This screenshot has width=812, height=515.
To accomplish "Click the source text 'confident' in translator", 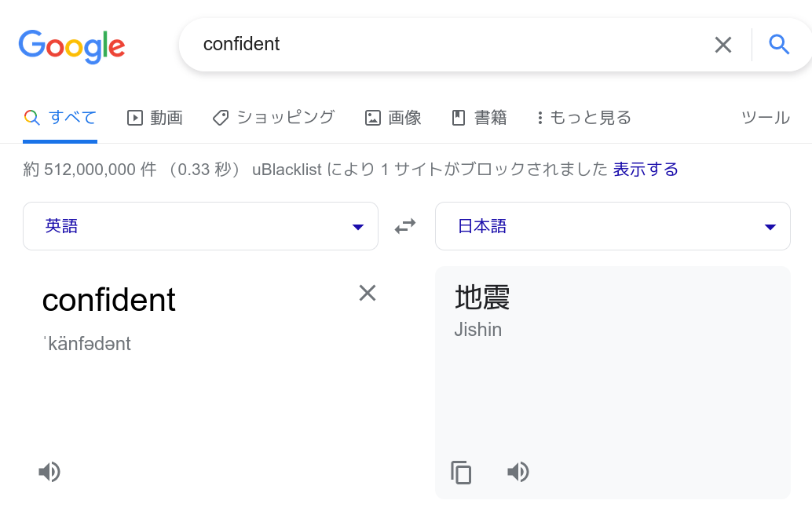I will (108, 300).
